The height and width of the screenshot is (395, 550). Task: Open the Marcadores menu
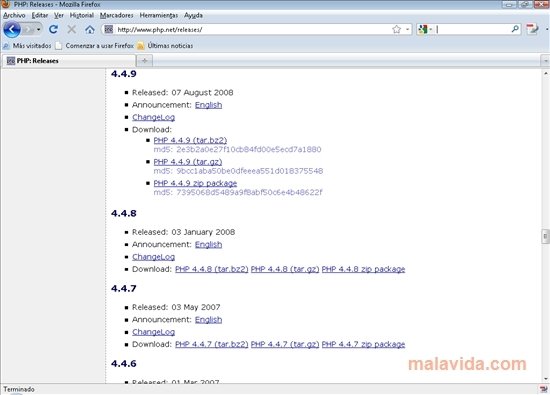click(x=116, y=15)
